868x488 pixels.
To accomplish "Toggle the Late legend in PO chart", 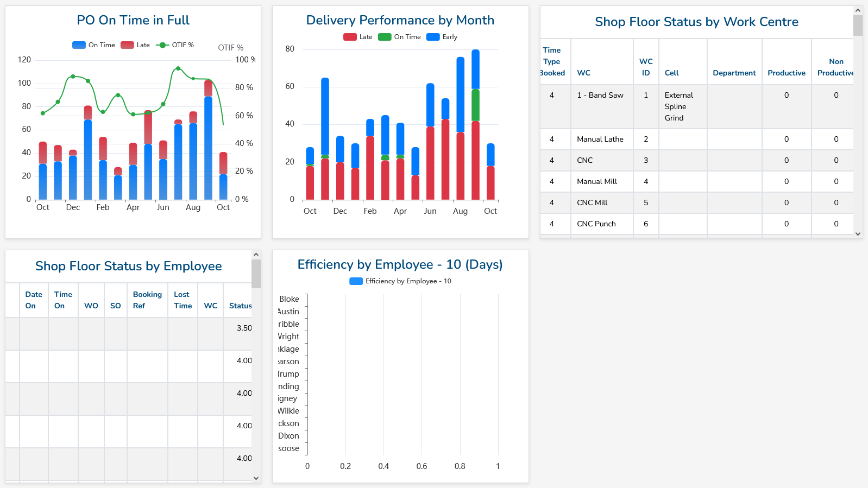I will (x=135, y=45).
